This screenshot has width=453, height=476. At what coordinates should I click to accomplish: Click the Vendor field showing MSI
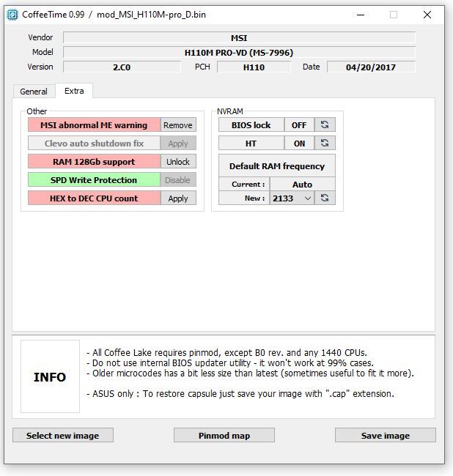pos(239,38)
